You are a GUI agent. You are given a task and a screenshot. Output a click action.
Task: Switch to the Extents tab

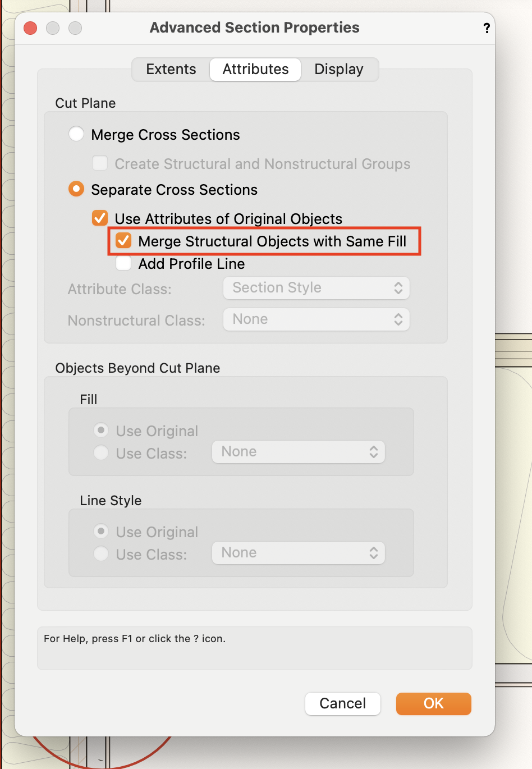pyautogui.click(x=171, y=70)
